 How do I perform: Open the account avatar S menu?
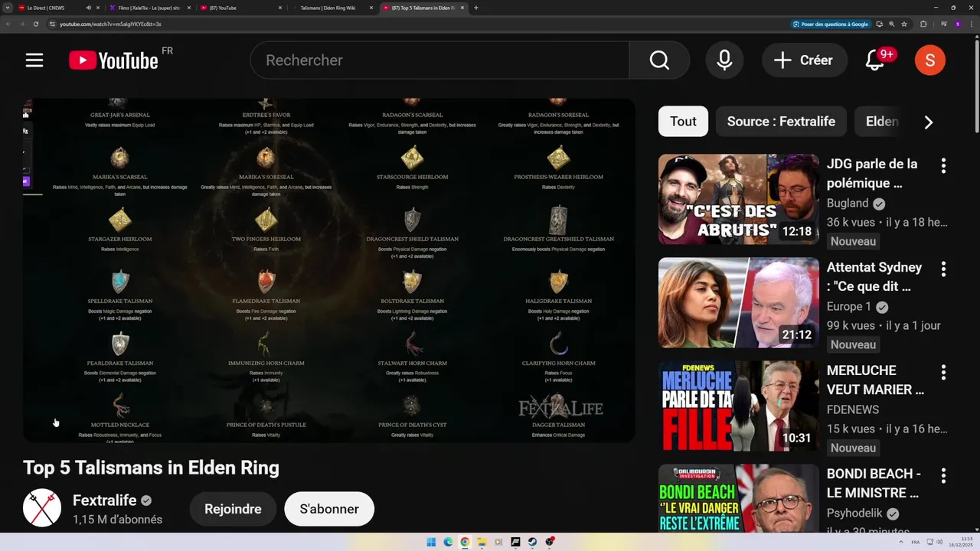coord(930,60)
